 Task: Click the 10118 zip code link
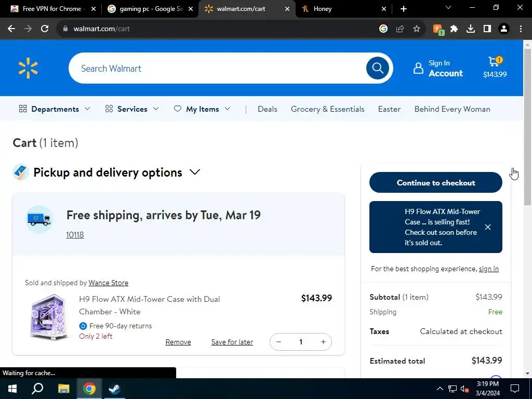tap(75, 234)
